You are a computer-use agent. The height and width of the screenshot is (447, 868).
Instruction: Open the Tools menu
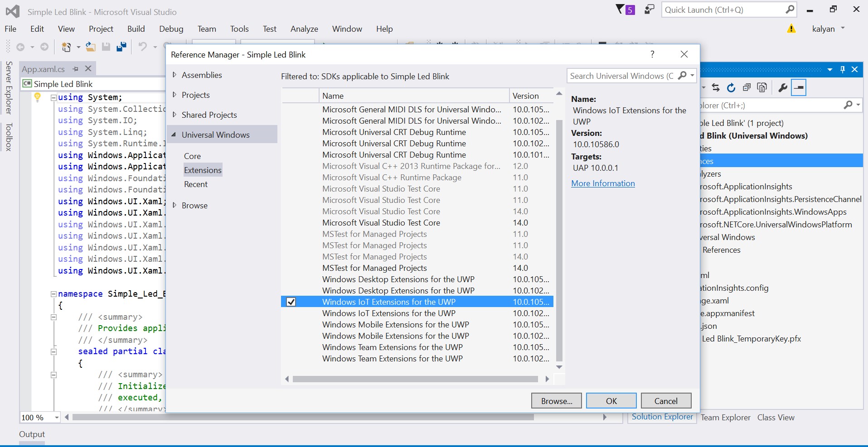coord(239,29)
